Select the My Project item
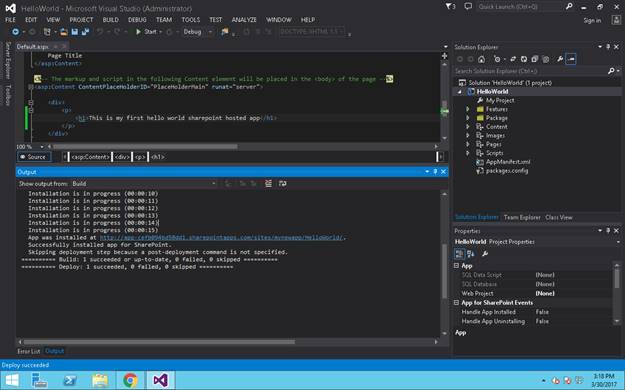The width and height of the screenshot is (625, 390). pos(500,100)
